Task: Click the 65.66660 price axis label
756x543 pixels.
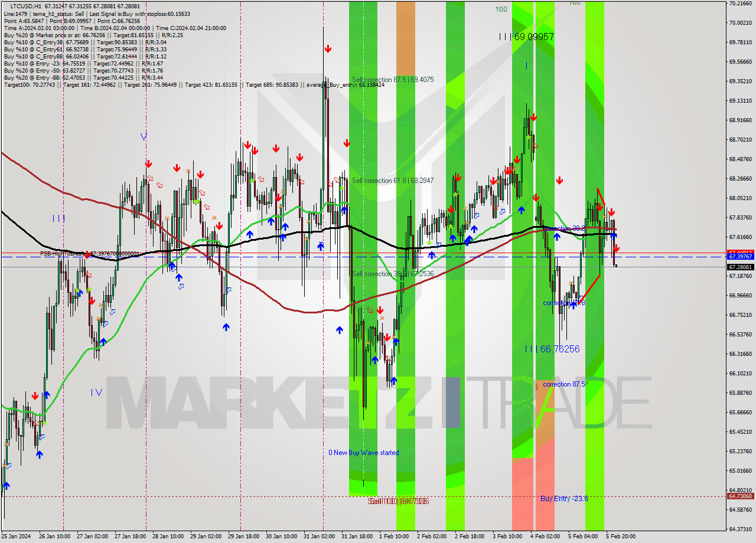Action: 740,413
